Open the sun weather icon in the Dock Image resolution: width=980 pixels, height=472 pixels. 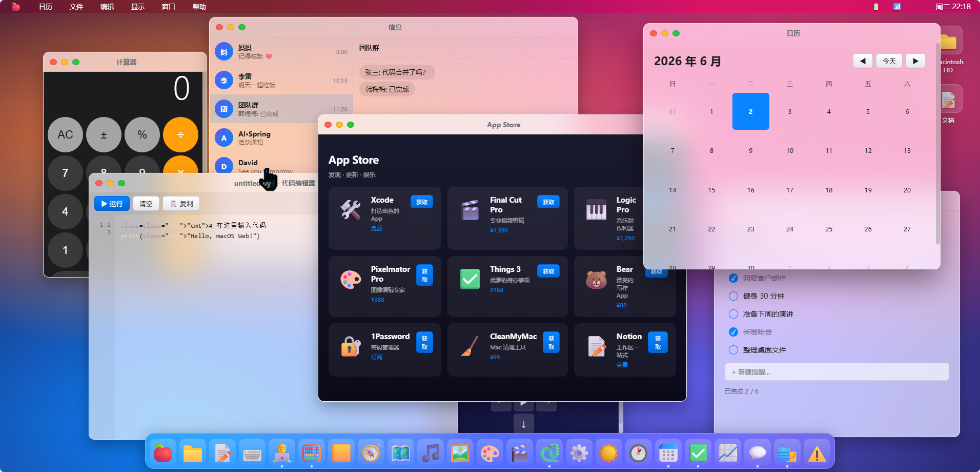pyautogui.click(x=609, y=453)
